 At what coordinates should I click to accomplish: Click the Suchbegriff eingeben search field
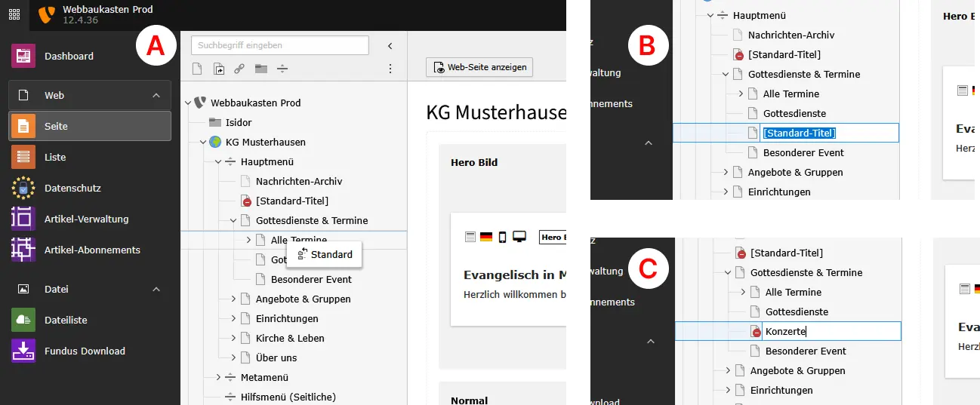click(279, 45)
